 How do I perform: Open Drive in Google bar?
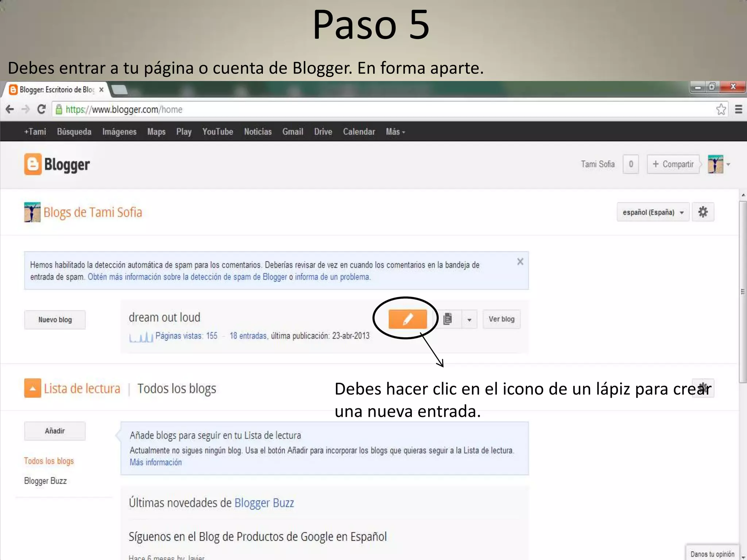[323, 132]
